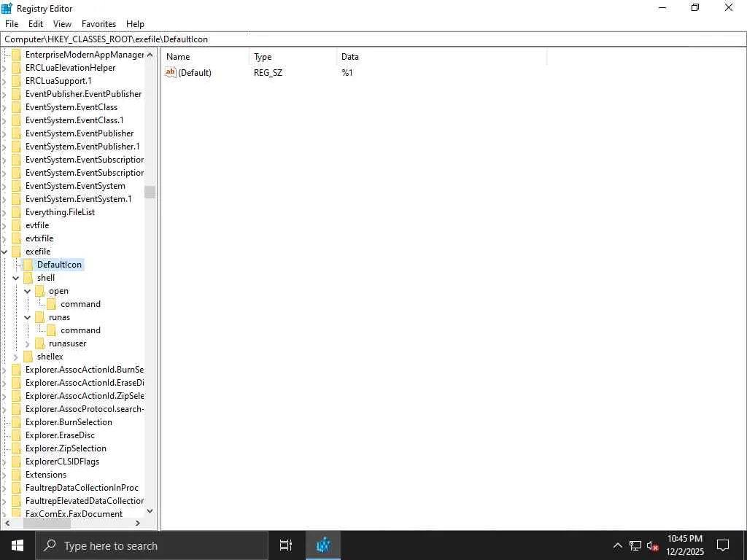Expand the Extensions key

[5, 475]
